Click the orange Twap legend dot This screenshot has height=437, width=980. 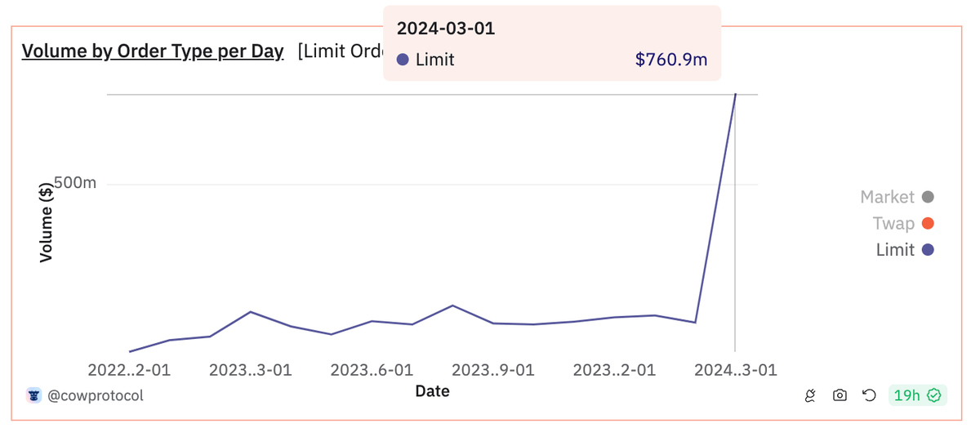(x=927, y=224)
